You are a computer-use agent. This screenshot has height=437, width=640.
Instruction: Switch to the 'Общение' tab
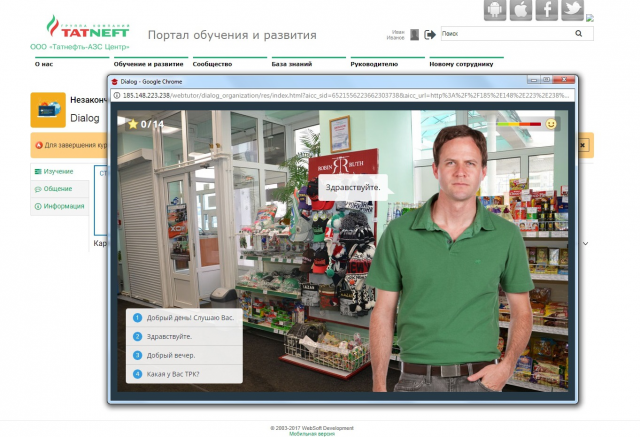click(x=60, y=189)
